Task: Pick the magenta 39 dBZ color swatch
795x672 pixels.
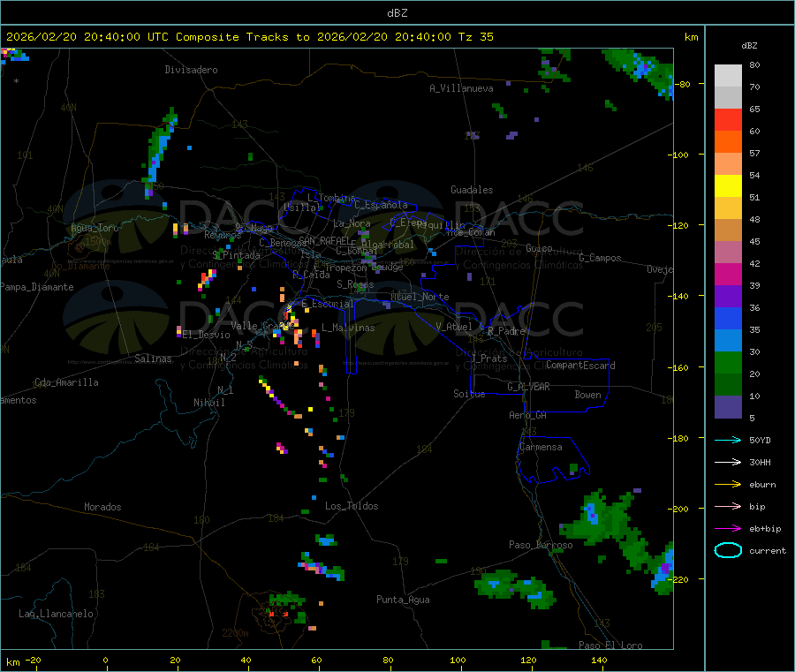Action: pos(728,274)
